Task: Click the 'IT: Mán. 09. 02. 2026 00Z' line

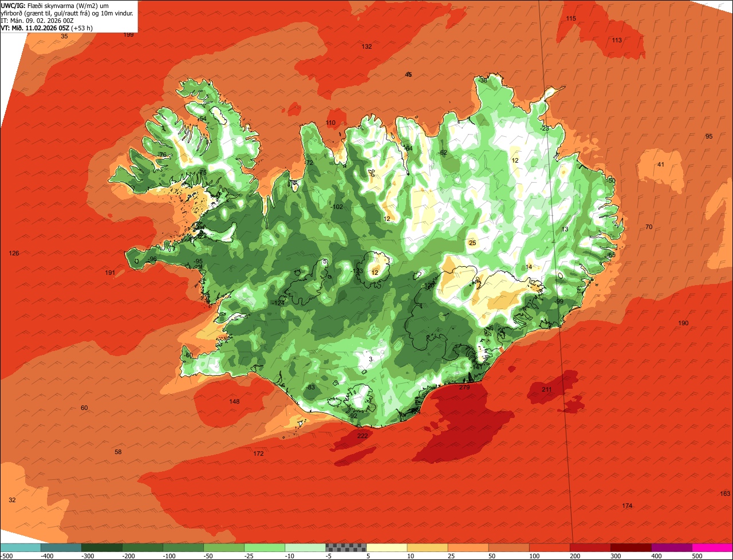Action: [x=37, y=20]
